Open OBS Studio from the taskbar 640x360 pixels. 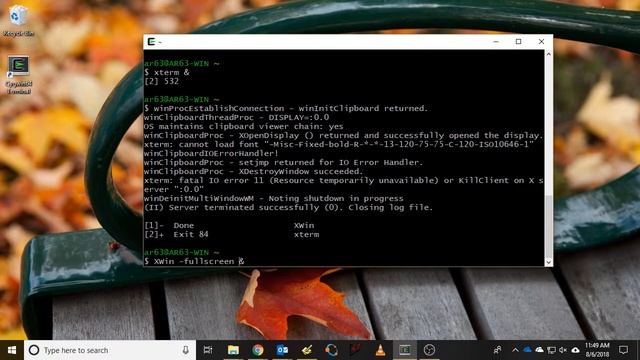[429, 350]
